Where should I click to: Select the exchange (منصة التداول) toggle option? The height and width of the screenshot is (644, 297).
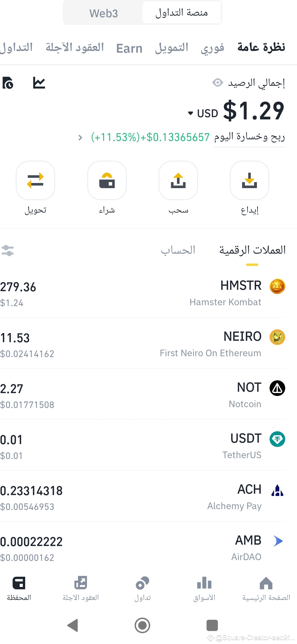(x=181, y=13)
